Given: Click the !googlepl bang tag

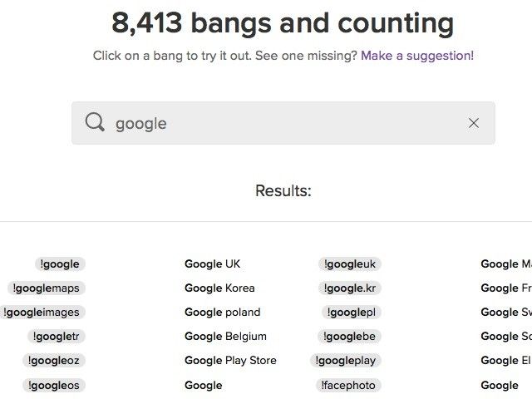Looking at the screenshot, I should click(351, 313).
